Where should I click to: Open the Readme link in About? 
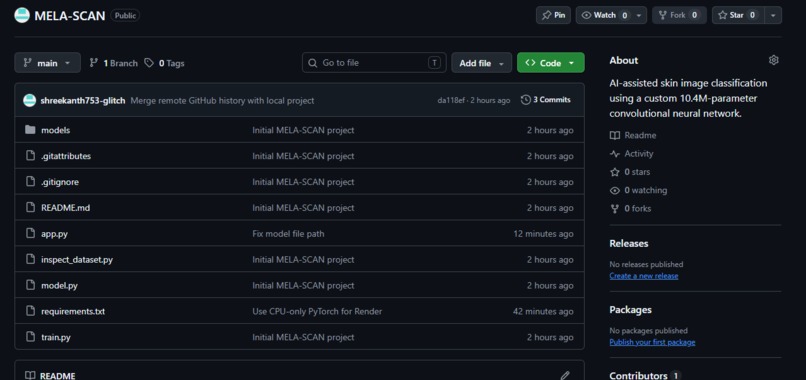click(633, 135)
